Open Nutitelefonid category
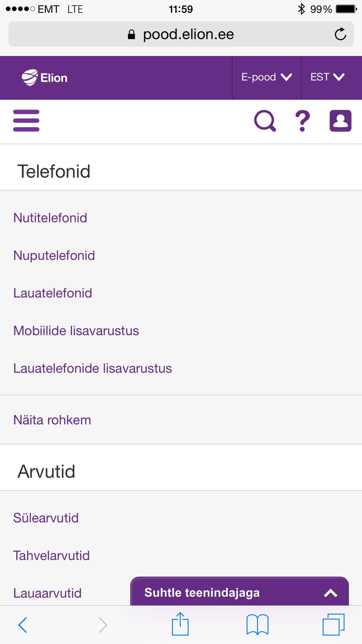362x644 pixels. (x=50, y=218)
